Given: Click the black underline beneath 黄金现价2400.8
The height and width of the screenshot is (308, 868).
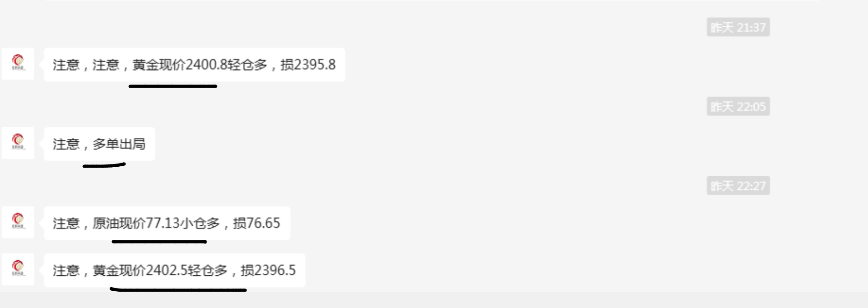Looking at the screenshot, I should click(x=173, y=86).
